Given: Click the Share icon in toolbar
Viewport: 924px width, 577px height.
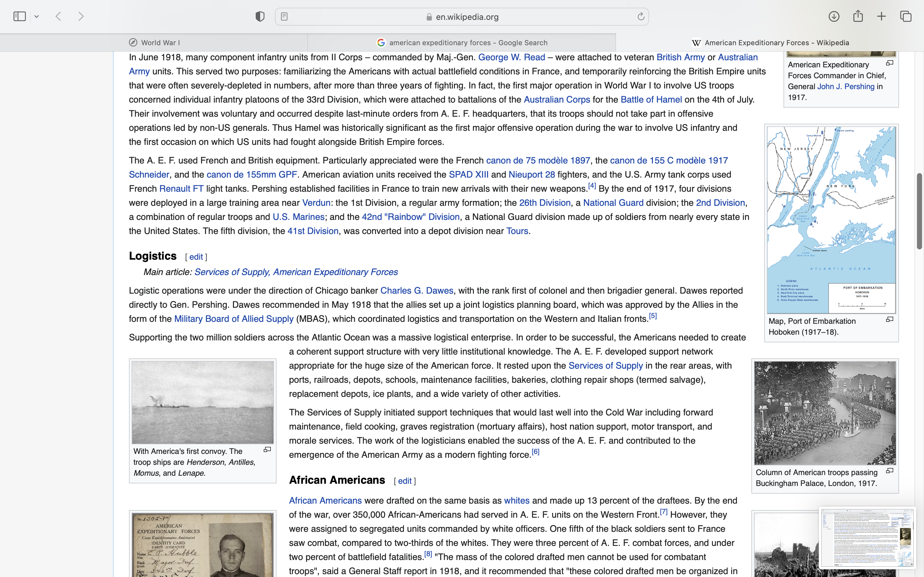Looking at the screenshot, I should click(858, 16).
